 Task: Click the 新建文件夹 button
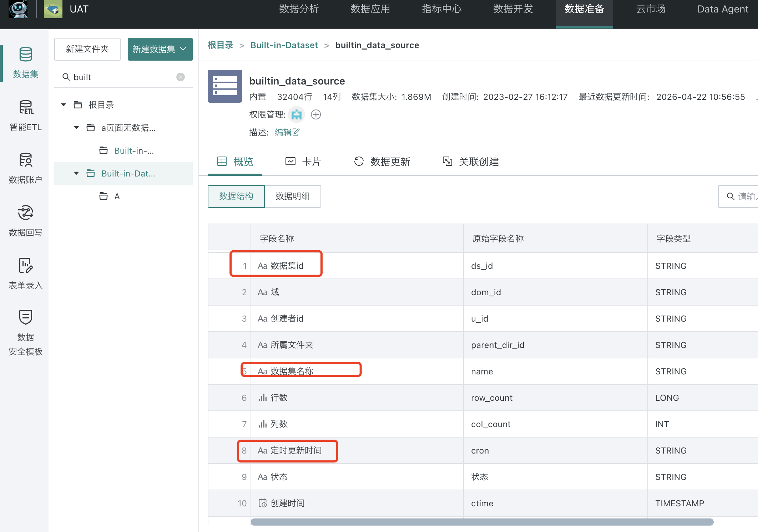point(87,49)
